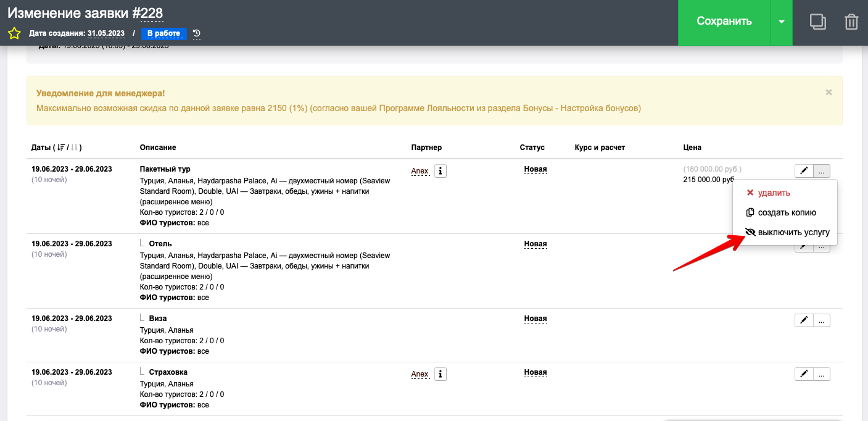This screenshot has width=868, height=421.
Task: Change status Новая of Пакетный тур
Action: click(535, 169)
